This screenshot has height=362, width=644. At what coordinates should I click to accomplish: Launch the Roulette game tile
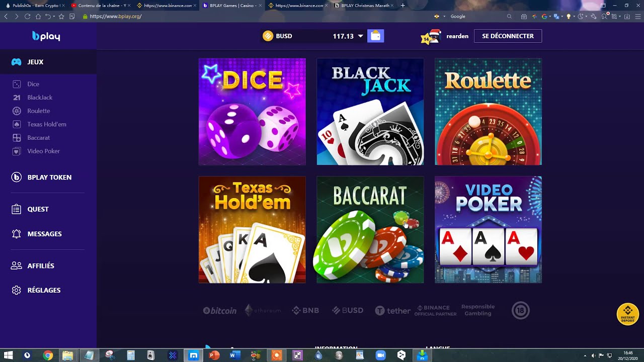(489, 112)
